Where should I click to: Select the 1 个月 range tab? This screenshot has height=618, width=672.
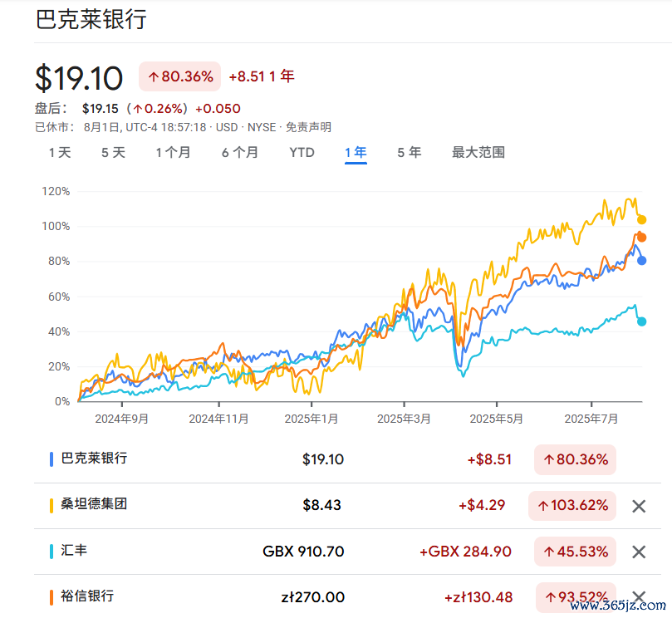point(173,153)
